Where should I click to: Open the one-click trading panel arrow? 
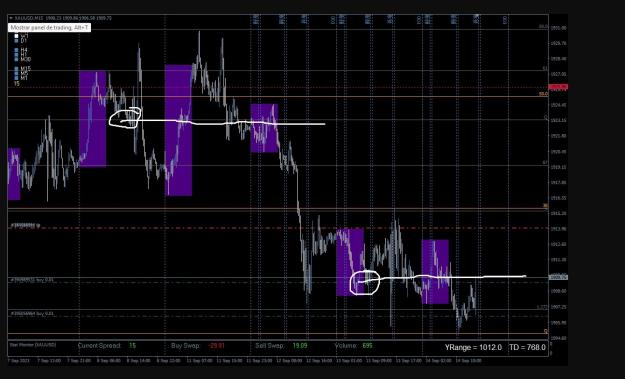point(11,18)
